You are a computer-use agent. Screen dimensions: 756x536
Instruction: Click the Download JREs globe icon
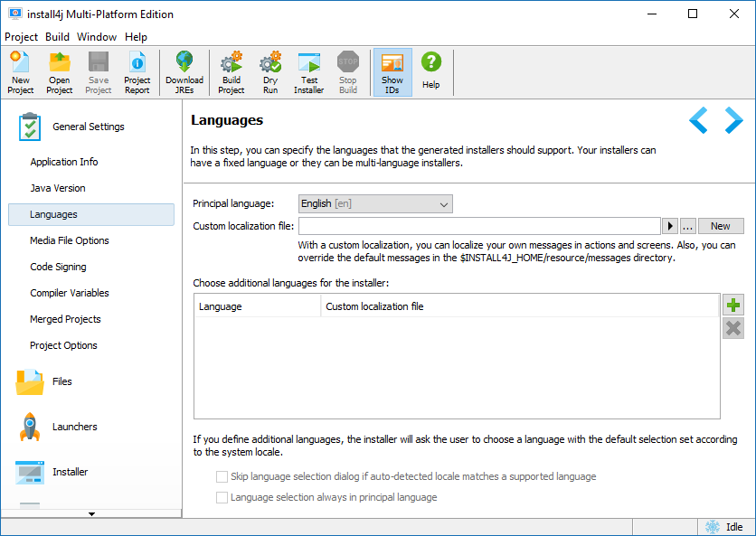pos(184,61)
